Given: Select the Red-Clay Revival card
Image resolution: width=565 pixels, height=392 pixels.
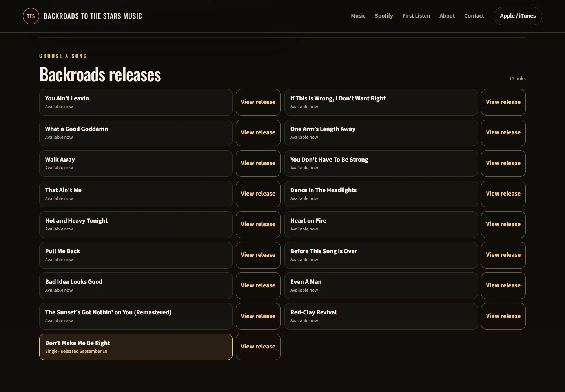Looking at the screenshot, I should pos(381,316).
